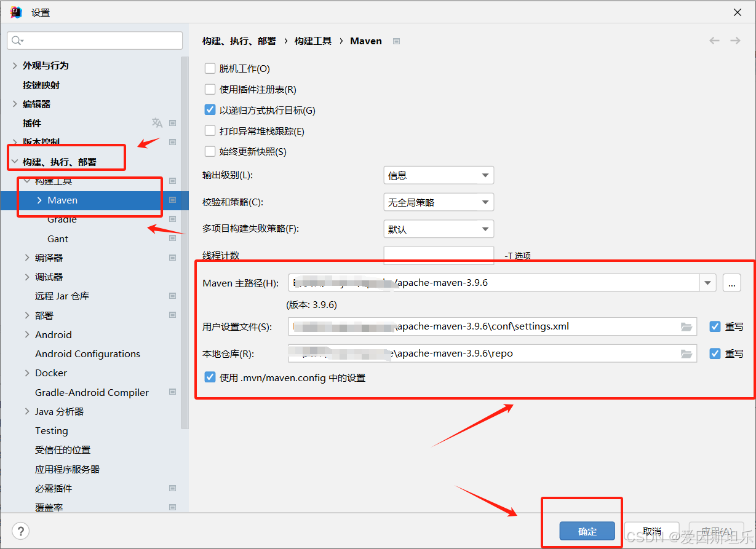Expand the 外观与行为 tree node
756x549 pixels.
(15, 65)
